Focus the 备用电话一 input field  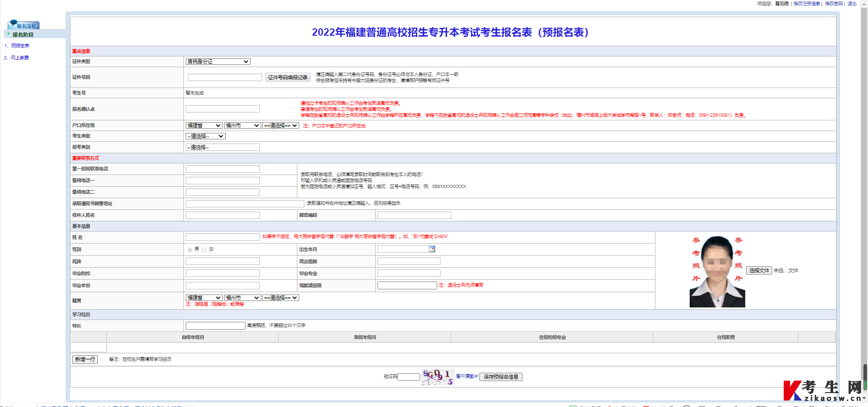coord(223,181)
